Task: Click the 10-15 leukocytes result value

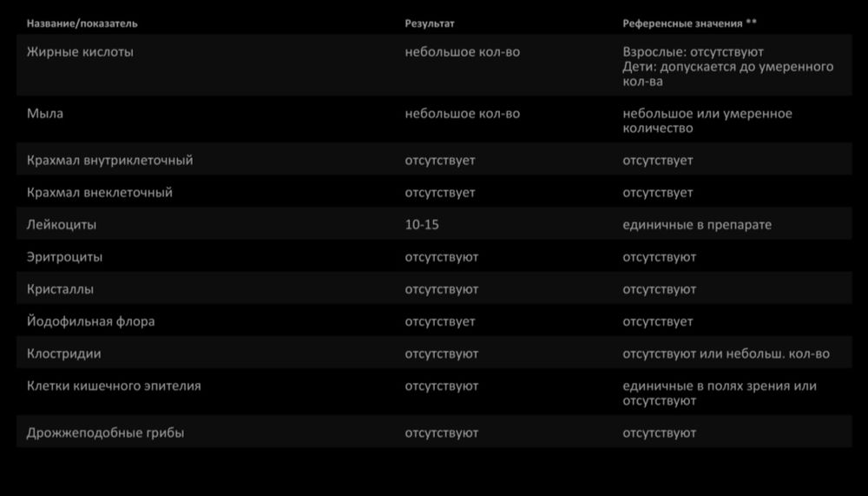Action: [422, 225]
